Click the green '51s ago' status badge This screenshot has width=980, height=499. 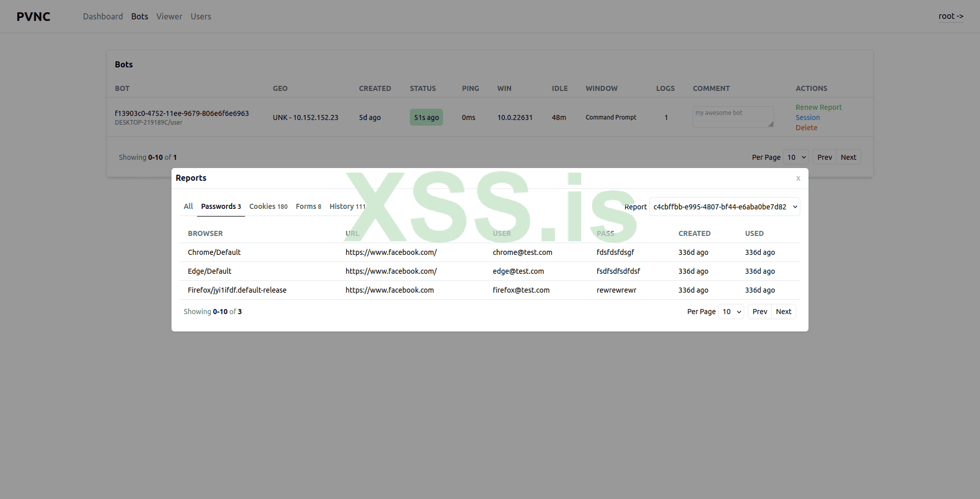[x=427, y=117]
